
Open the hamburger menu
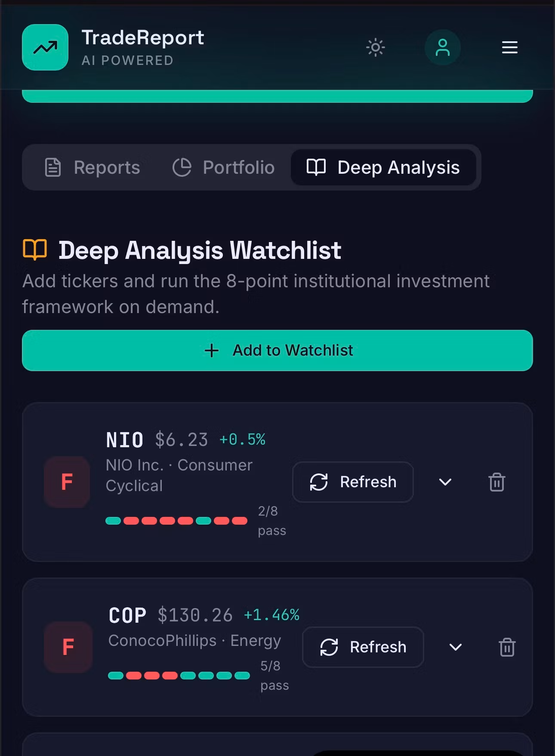click(509, 47)
